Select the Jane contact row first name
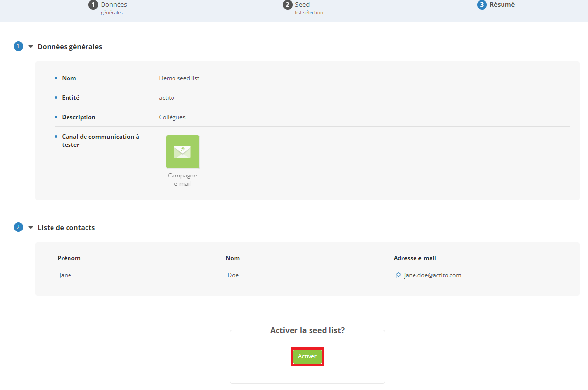Screen dimensions: 588x390 coord(65,275)
